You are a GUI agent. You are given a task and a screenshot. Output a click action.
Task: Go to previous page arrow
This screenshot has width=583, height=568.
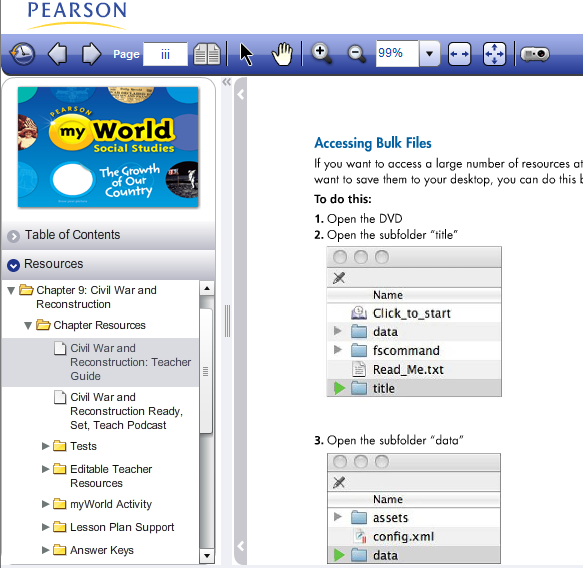[58, 54]
